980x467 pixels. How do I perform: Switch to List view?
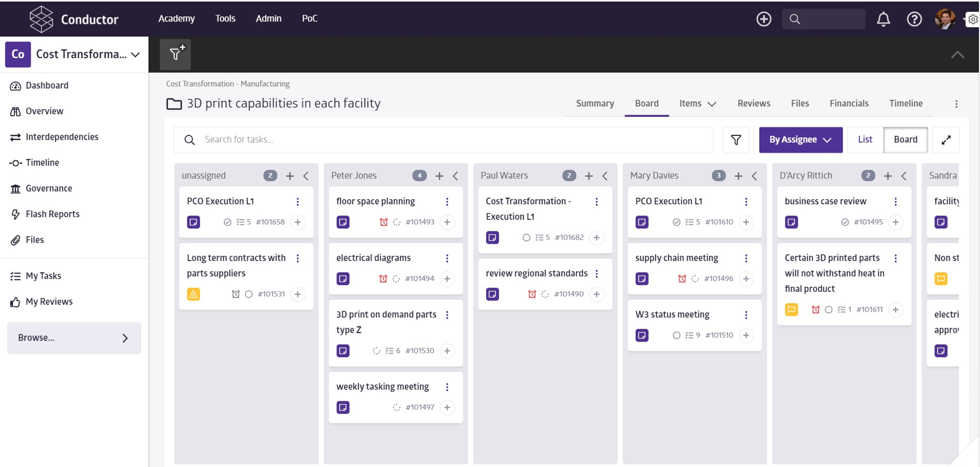pyautogui.click(x=865, y=139)
